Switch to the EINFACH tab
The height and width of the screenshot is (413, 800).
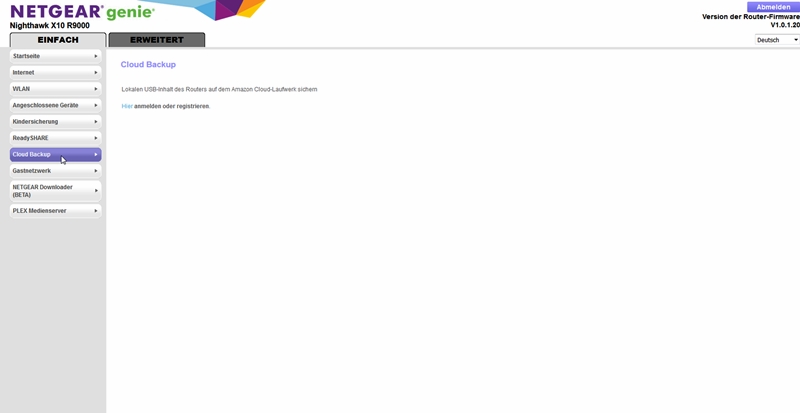click(x=58, y=40)
